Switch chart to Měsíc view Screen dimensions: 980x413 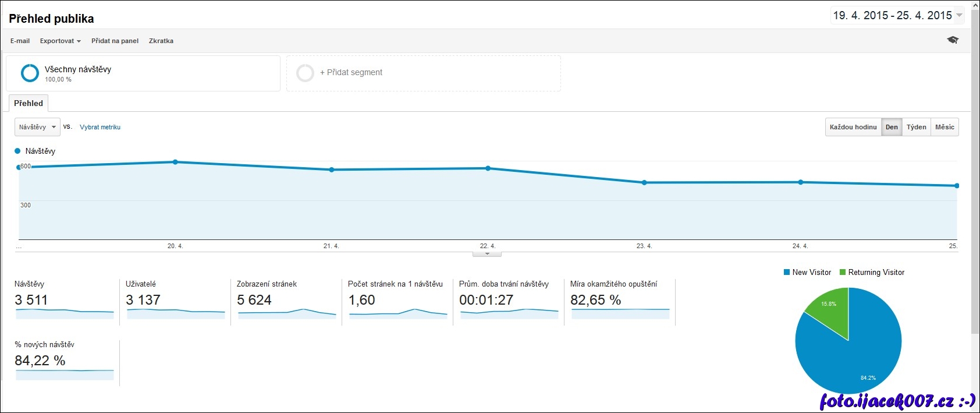(945, 127)
